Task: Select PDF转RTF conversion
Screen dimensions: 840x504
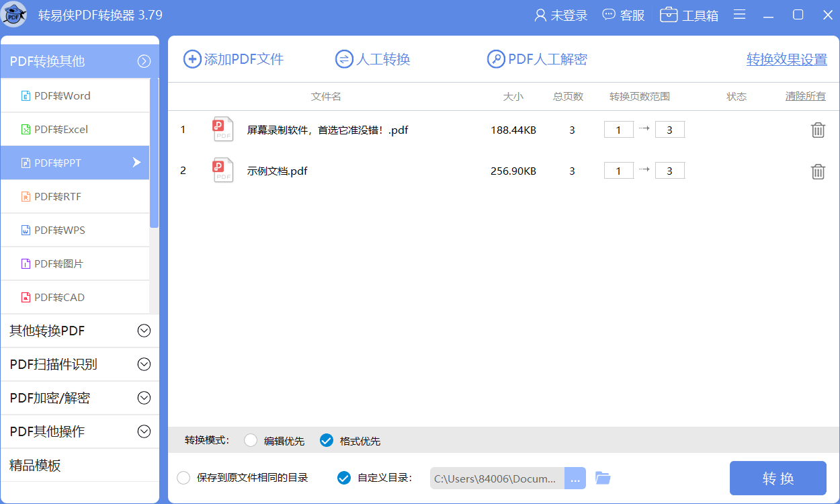Action: 75,196
